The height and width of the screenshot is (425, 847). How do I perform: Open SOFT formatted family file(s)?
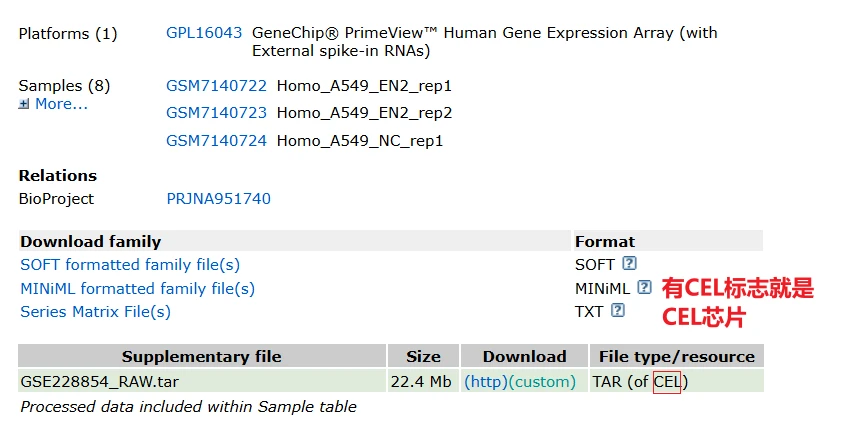tap(130, 265)
